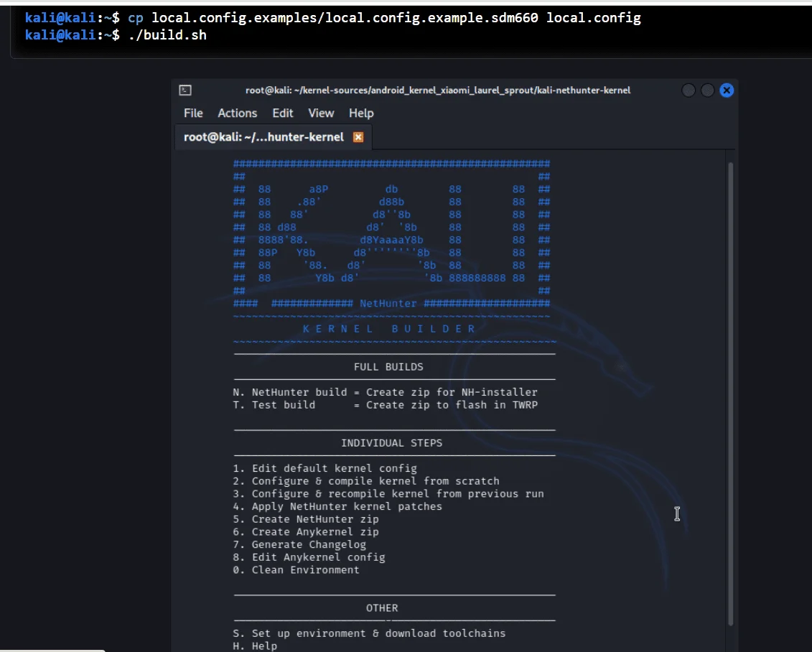The height and width of the screenshot is (652, 812).
Task: Click the terminal icon in title bar
Action: click(185, 90)
